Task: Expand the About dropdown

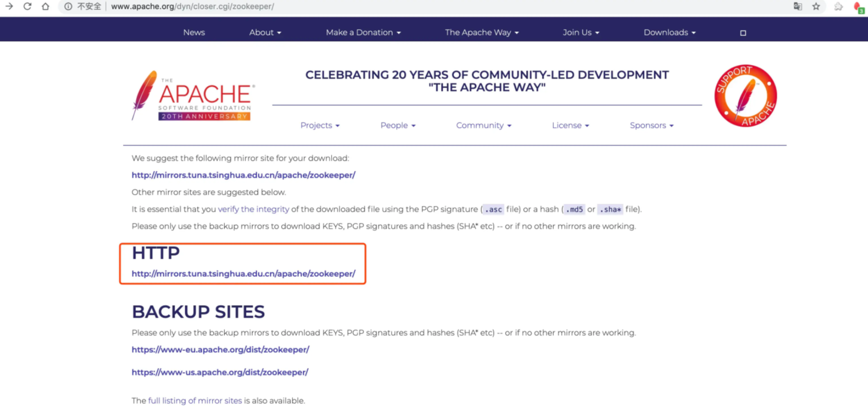Action: [x=265, y=32]
